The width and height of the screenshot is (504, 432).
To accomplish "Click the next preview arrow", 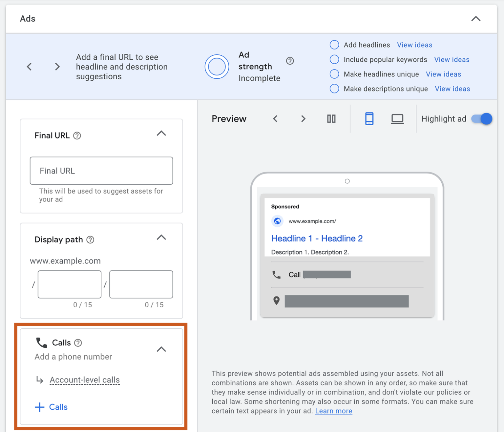I will click(303, 119).
